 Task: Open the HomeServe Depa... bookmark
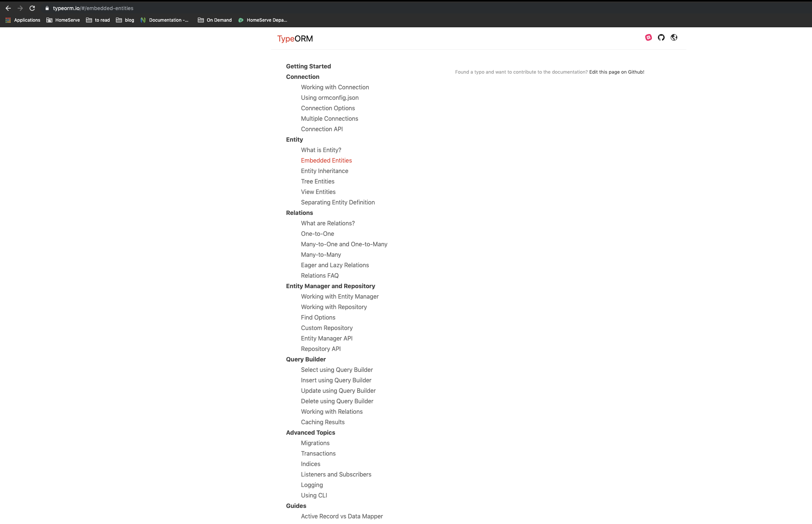263,20
